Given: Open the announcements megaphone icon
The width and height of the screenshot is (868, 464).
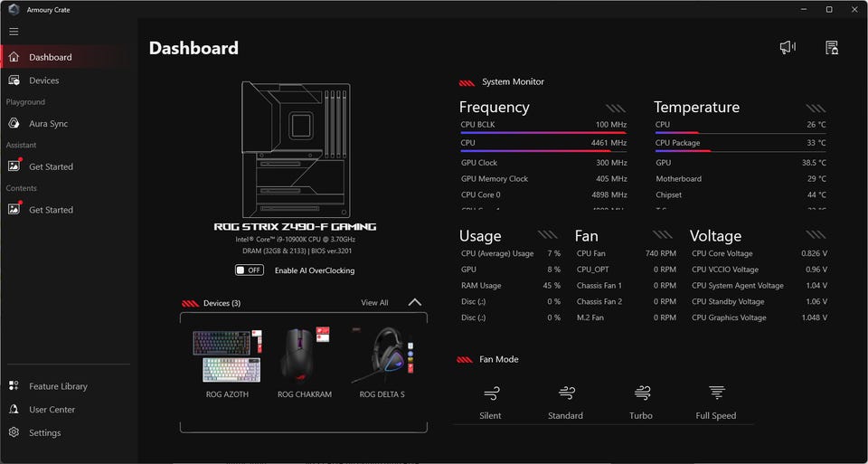Looking at the screenshot, I should pos(788,48).
